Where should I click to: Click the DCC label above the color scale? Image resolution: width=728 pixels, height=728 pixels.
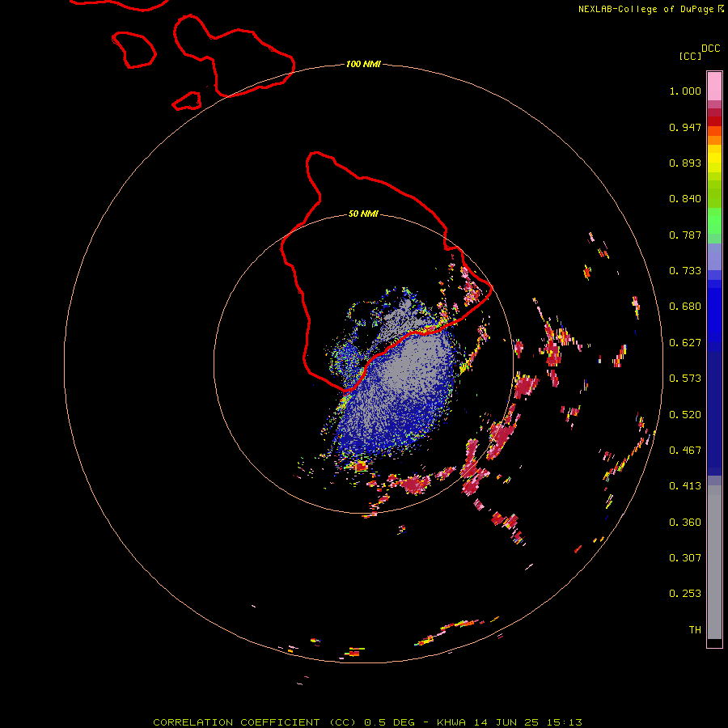pos(711,49)
